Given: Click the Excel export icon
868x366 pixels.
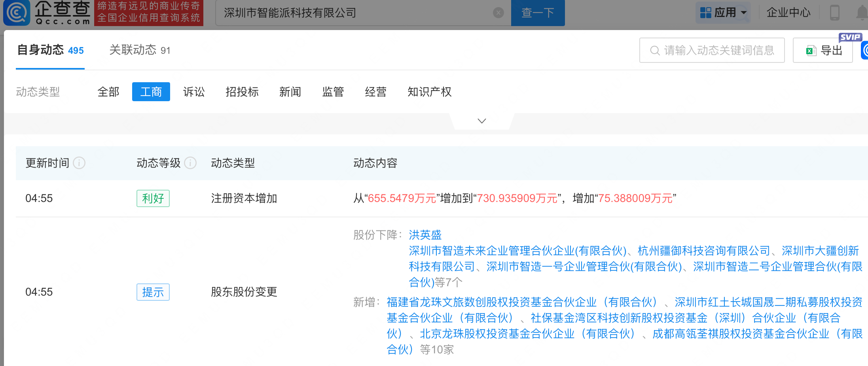Looking at the screenshot, I should coord(811,51).
